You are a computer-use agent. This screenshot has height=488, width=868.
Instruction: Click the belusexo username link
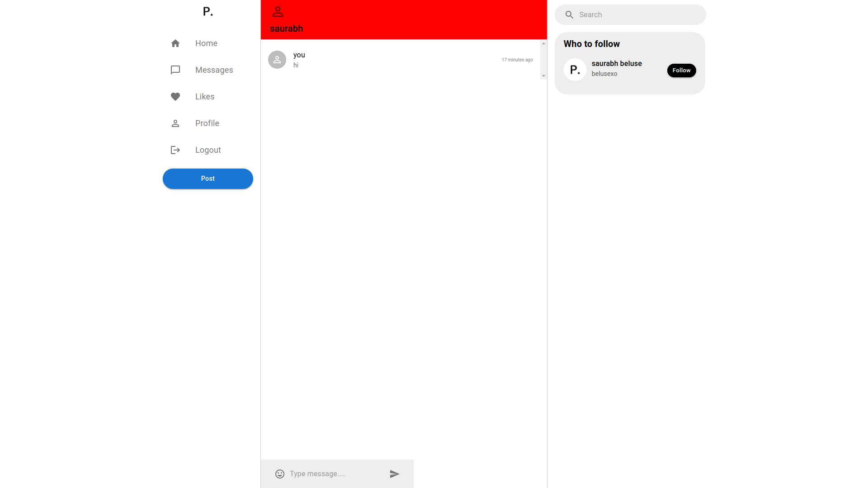point(604,73)
